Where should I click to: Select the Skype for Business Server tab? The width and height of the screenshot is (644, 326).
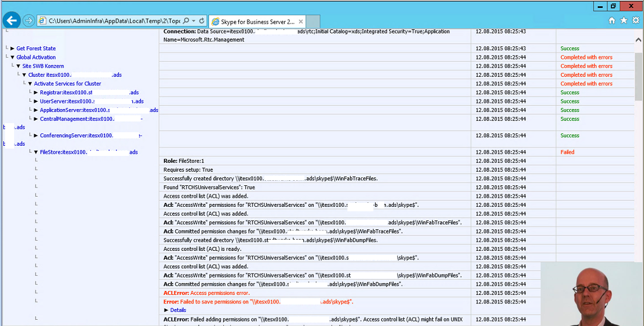pos(258,22)
